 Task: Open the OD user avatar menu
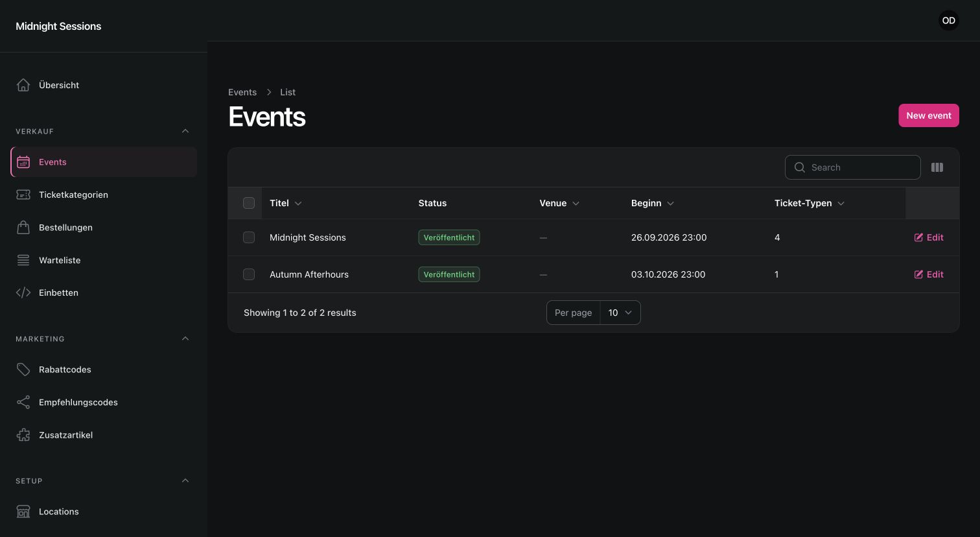(x=949, y=21)
